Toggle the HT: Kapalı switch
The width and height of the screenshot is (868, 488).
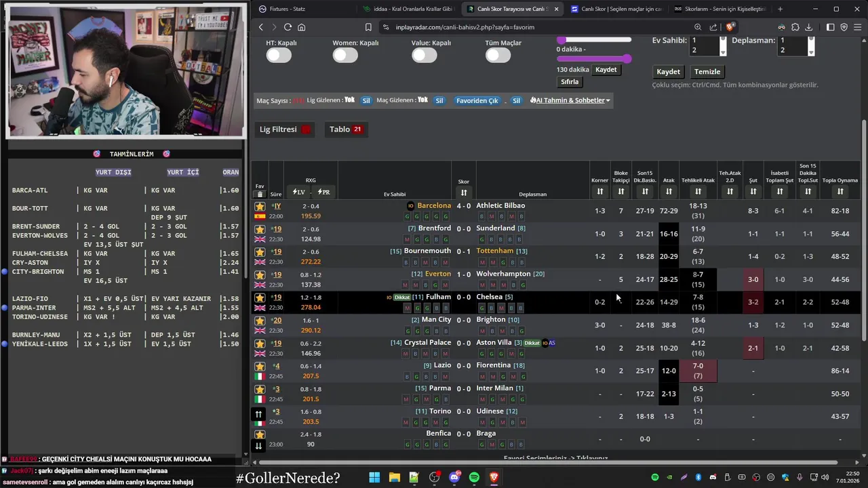pos(278,56)
